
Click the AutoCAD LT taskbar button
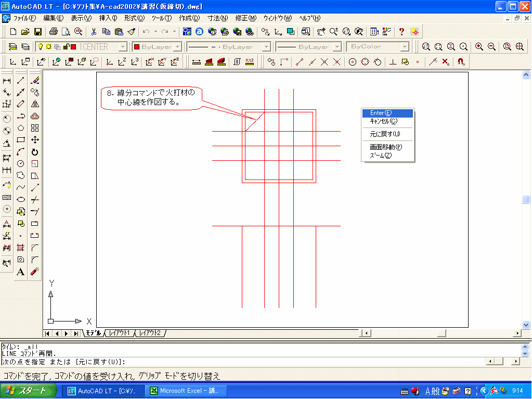103,391
